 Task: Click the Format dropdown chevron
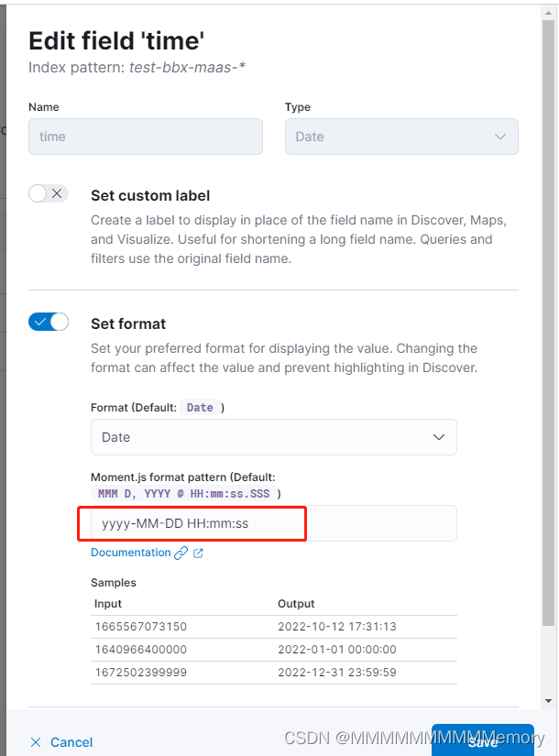439,437
